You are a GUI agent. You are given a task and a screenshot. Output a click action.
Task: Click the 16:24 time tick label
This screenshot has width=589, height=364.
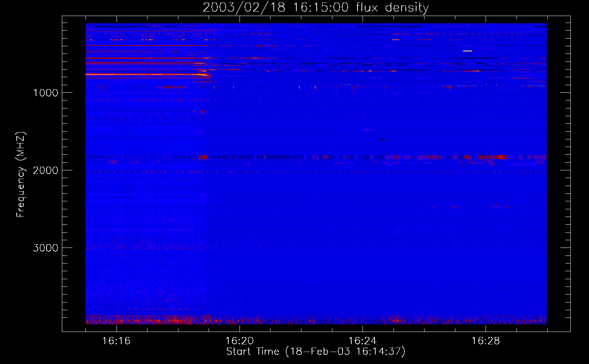point(363,341)
